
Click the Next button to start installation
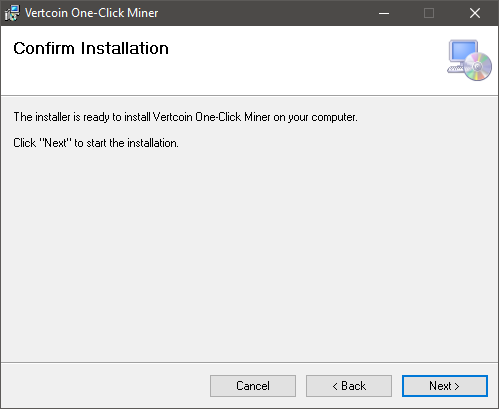(445, 386)
